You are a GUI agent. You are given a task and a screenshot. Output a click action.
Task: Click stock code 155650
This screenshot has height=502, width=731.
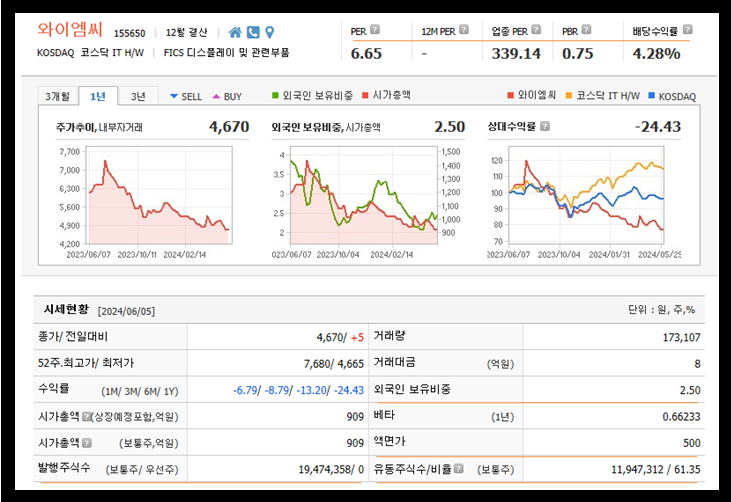pyautogui.click(x=130, y=33)
